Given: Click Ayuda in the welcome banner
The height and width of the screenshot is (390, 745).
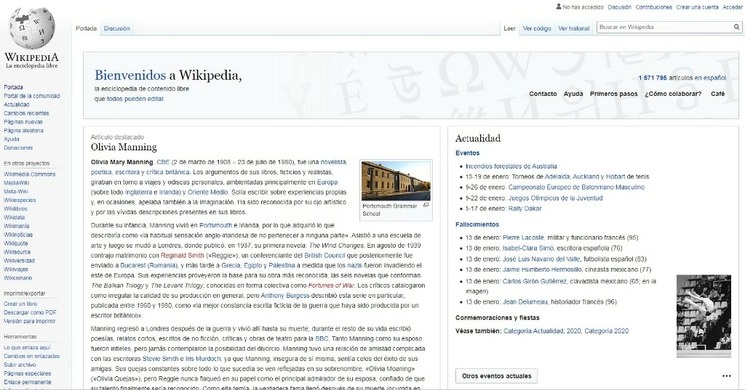Looking at the screenshot, I should tap(573, 94).
